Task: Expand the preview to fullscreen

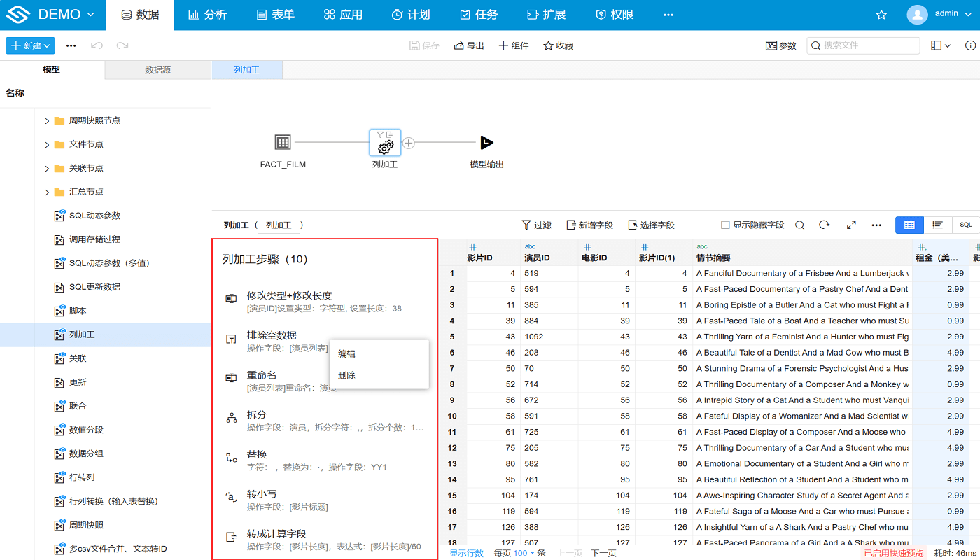Action: [851, 225]
